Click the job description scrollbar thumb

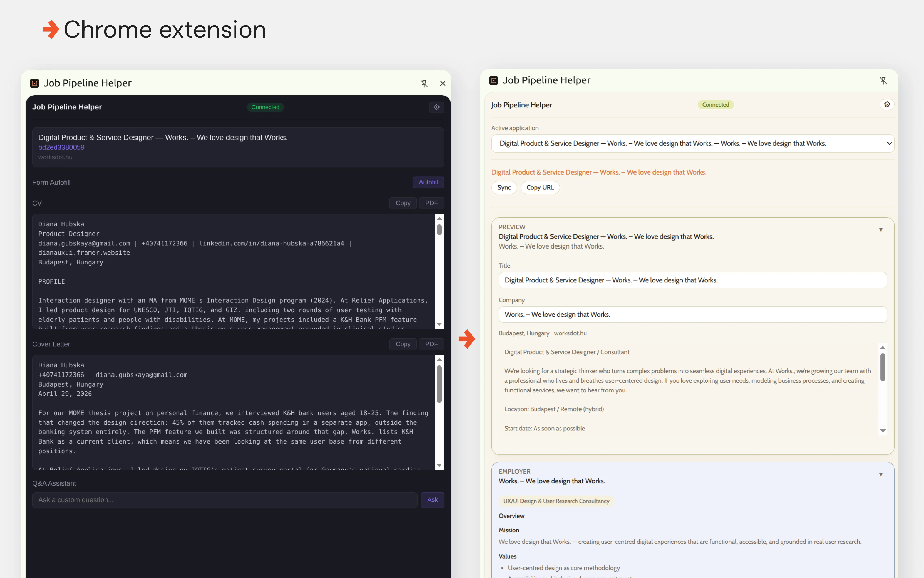click(x=883, y=367)
